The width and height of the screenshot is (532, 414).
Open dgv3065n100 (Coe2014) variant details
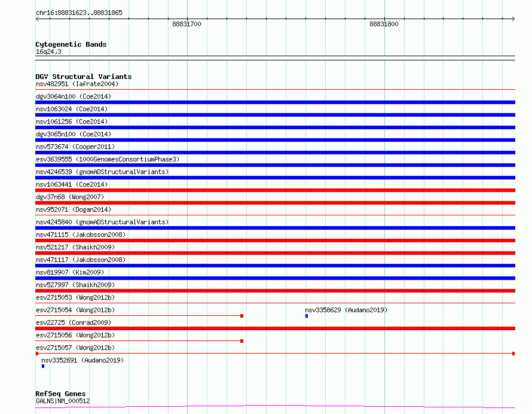[x=74, y=134]
